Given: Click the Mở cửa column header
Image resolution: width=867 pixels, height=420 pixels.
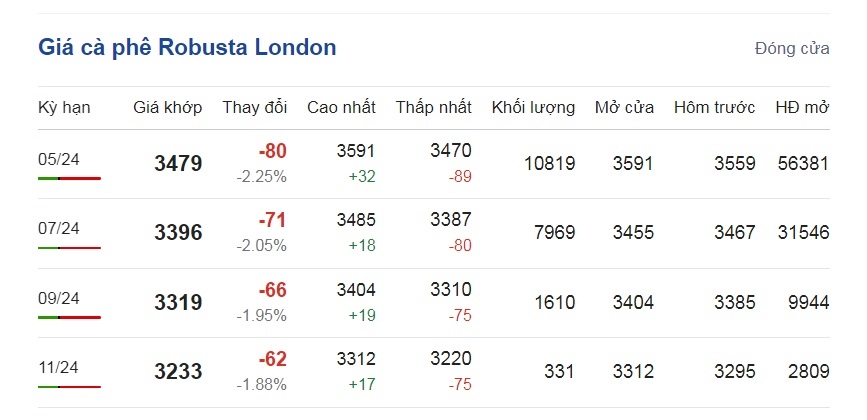Looking at the screenshot, I should point(624,108).
